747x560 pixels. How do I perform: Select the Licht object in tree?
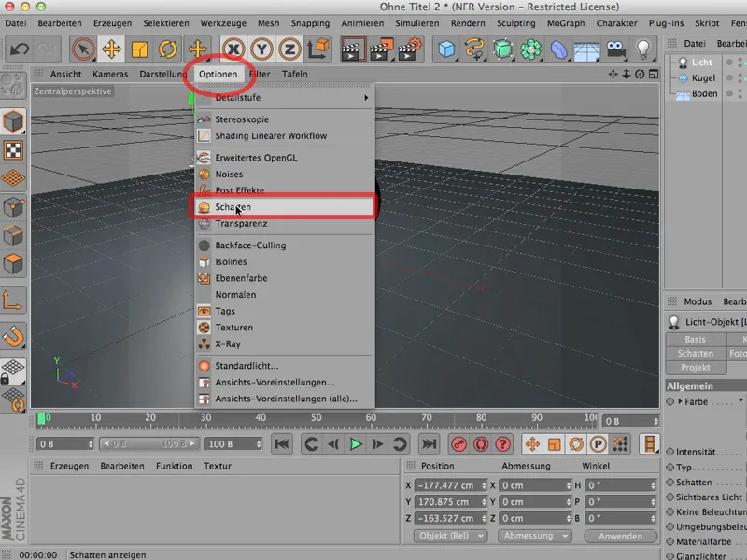[x=701, y=63]
